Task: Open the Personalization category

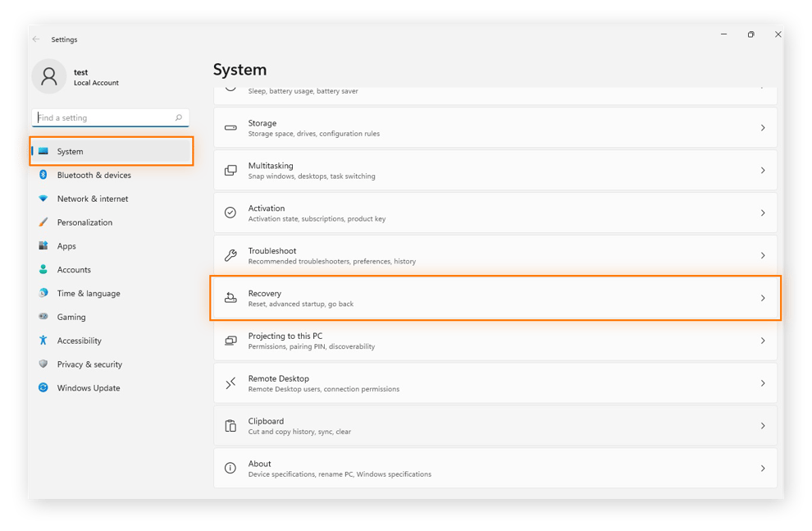Action: click(84, 222)
